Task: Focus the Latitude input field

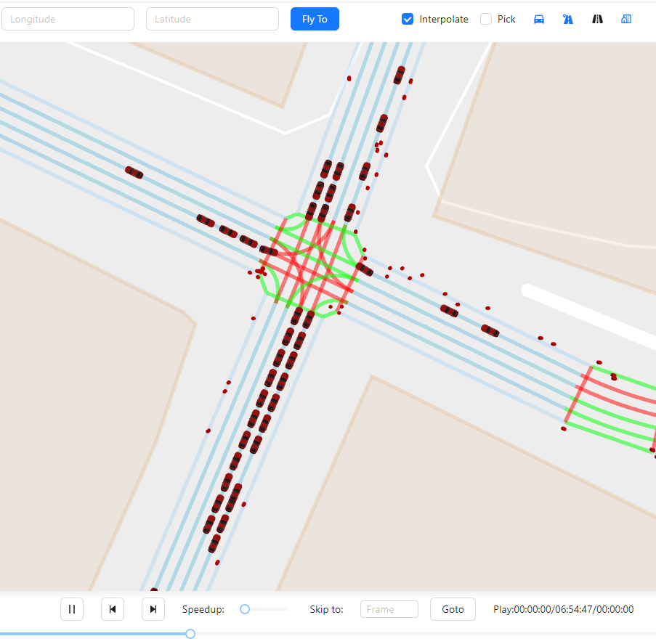Action: click(212, 19)
